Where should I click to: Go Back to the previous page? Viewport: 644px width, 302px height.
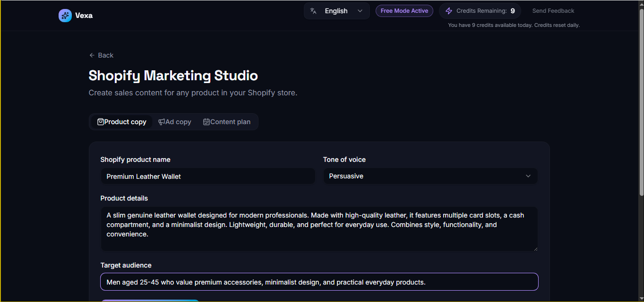pyautogui.click(x=101, y=55)
